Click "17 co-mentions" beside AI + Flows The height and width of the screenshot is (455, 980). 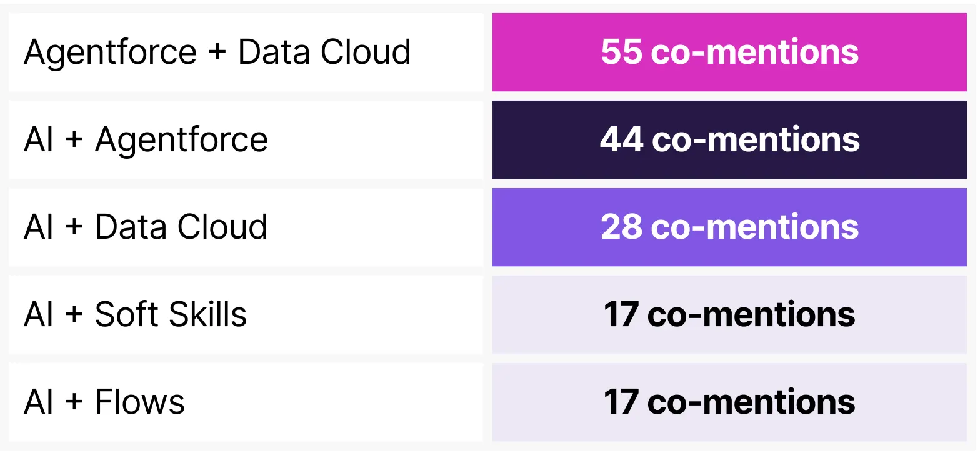(x=729, y=402)
